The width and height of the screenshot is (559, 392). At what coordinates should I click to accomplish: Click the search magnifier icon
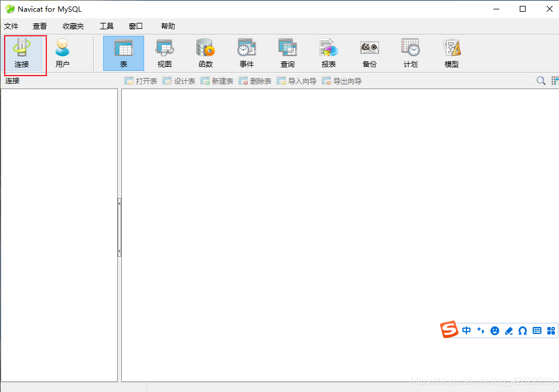tap(541, 80)
